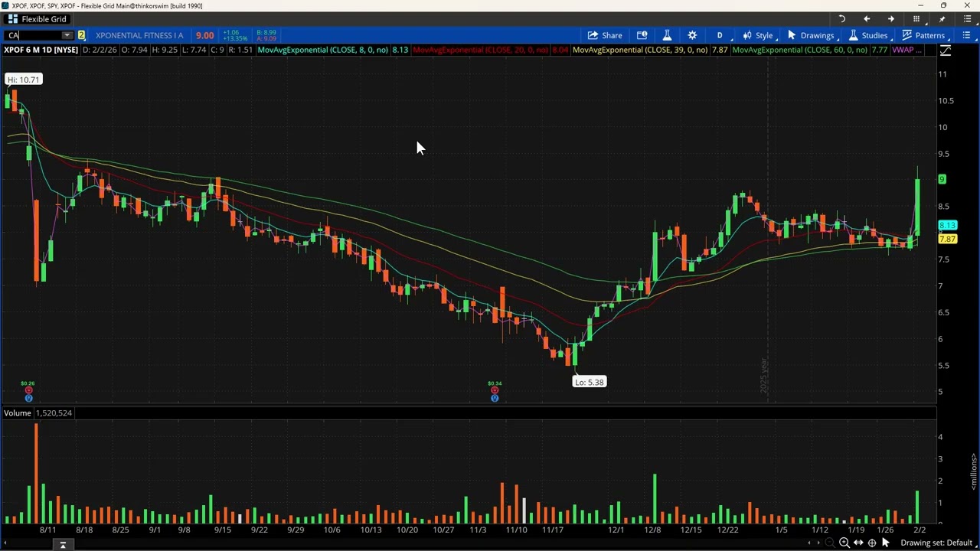The width and height of the screenshot is (980, 551).
Task: Click the XPOF 6 M 1D [NYSE] label
Action: point(41,50)
